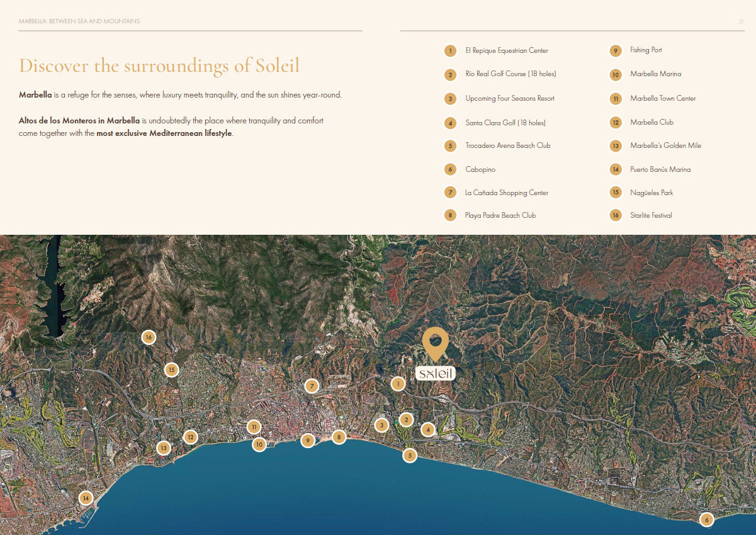The height and width of the screenshot is (535, 756).
Task: Select the "Marbella's Golden Mile" legend text
Action: pos(666,146)
